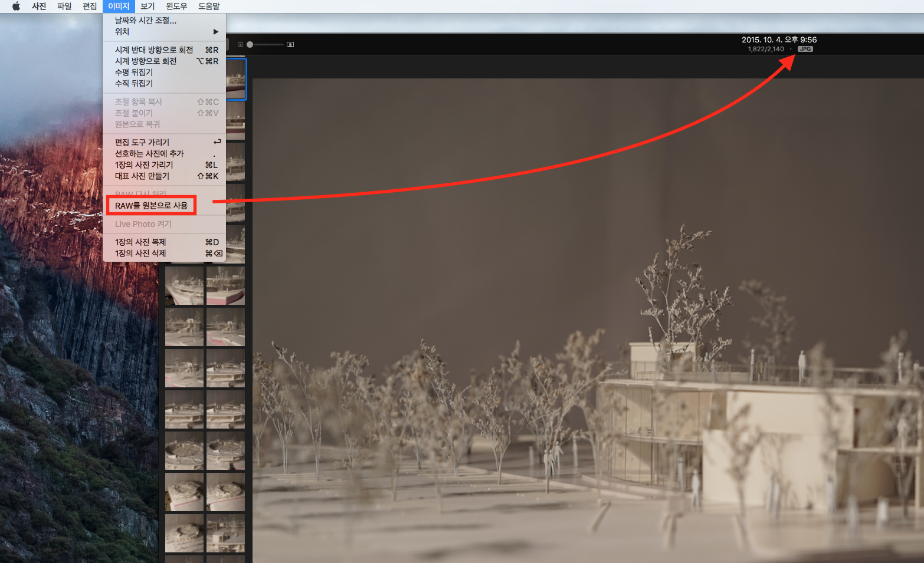924x563 pixels.
Task: Click the JPG format badge
Action: coord(805,49)
